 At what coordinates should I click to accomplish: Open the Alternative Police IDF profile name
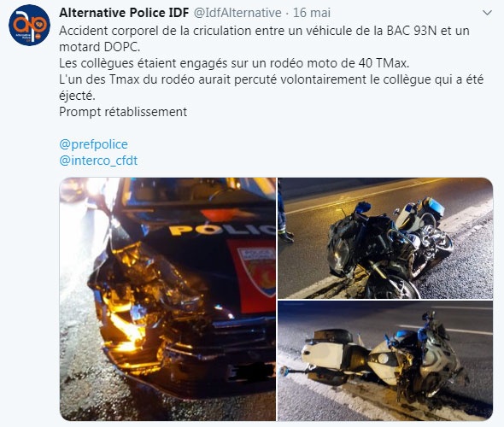pyautogui.click(x=124, y=13)
